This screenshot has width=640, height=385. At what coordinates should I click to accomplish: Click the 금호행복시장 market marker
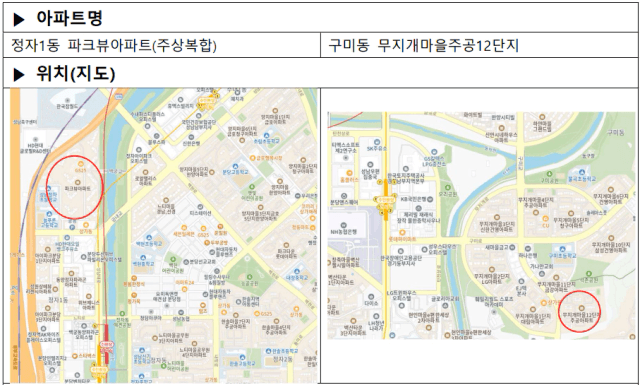coord(253,158)
